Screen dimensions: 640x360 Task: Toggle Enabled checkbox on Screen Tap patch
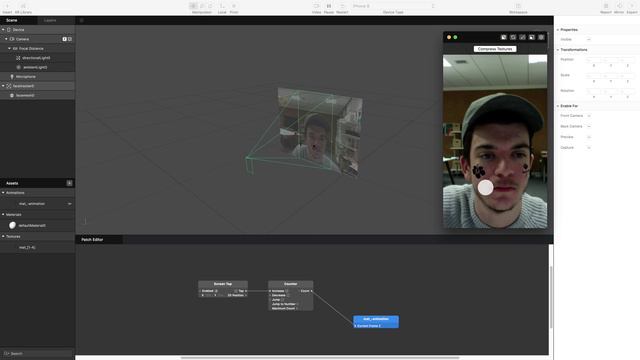tap(216, 291)
